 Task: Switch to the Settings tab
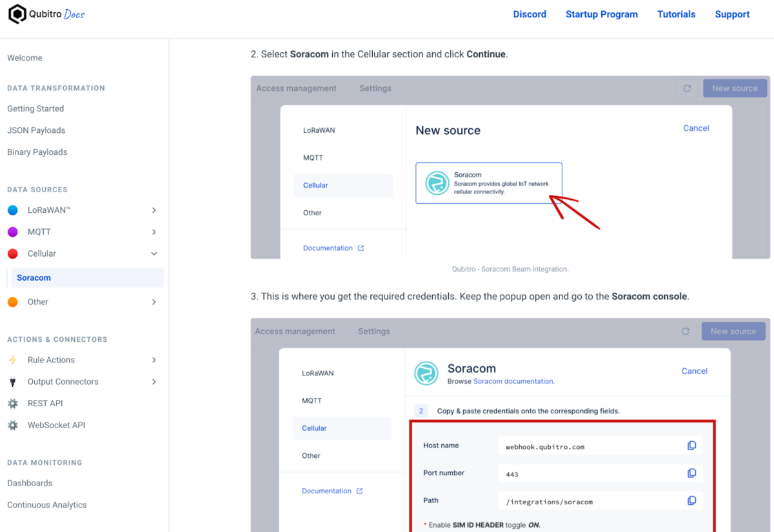click(x=375, y=88)
